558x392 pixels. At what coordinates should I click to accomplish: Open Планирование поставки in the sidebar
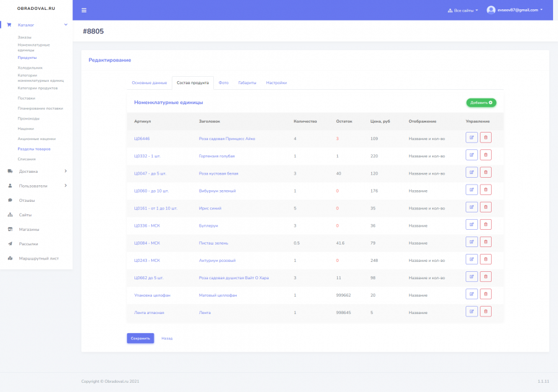pyautogui.click(x=40, y=108)
